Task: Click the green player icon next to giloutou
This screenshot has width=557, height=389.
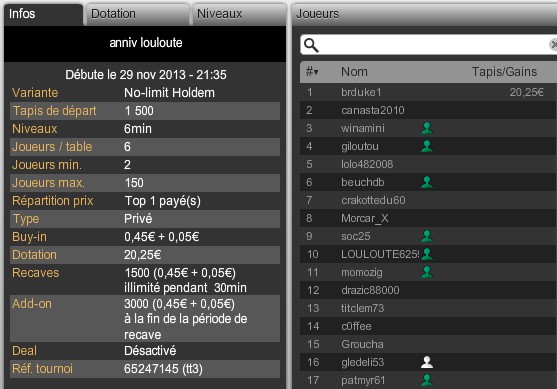Action: click(x=427, y=146)
